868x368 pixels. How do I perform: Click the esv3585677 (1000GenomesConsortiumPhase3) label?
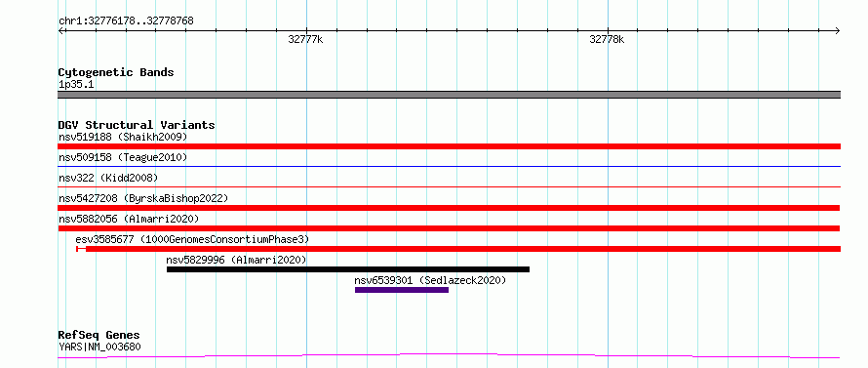(193, 239)
